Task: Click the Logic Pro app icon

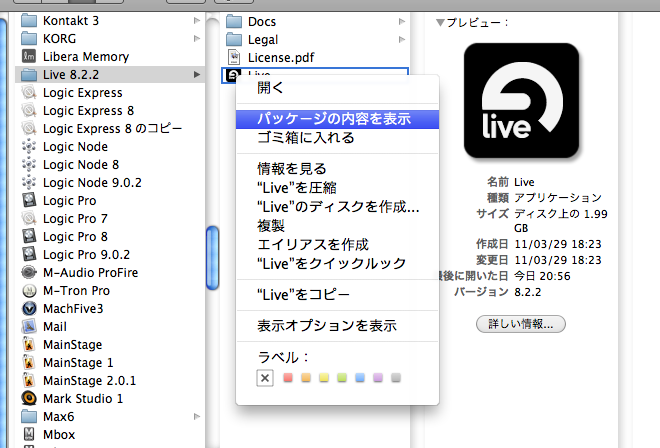Action: (x=29, y=200)
